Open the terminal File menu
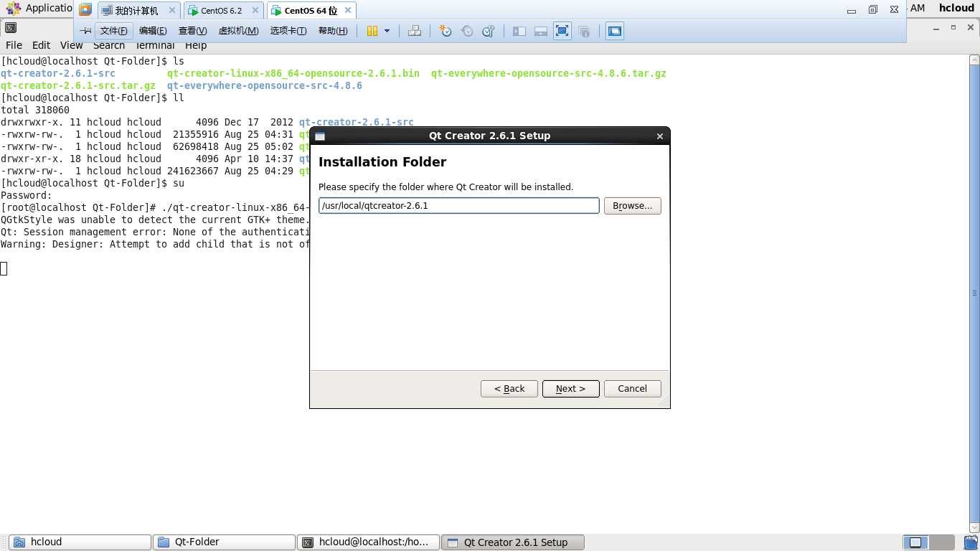 point(14,45)
